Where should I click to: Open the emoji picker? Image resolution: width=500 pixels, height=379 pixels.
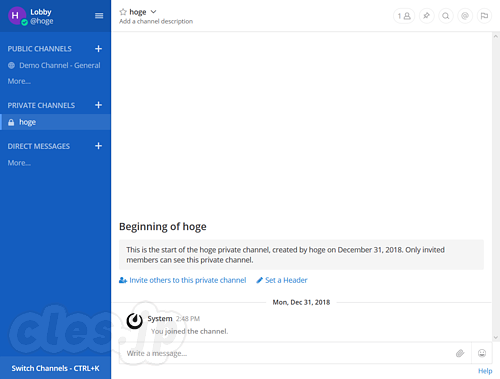[482, 353]
